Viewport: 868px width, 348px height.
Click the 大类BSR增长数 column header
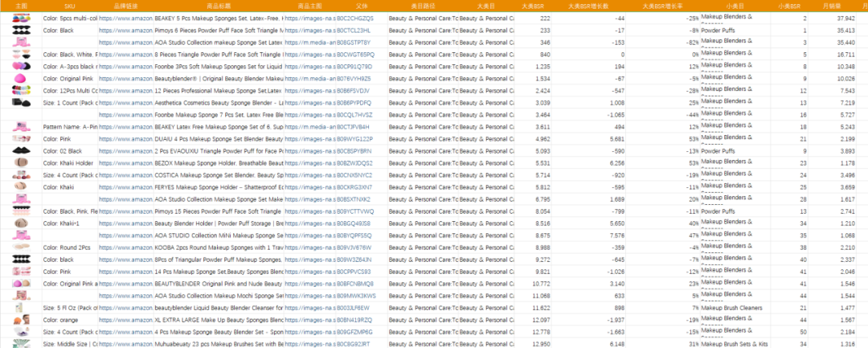(x=588, y=6)
